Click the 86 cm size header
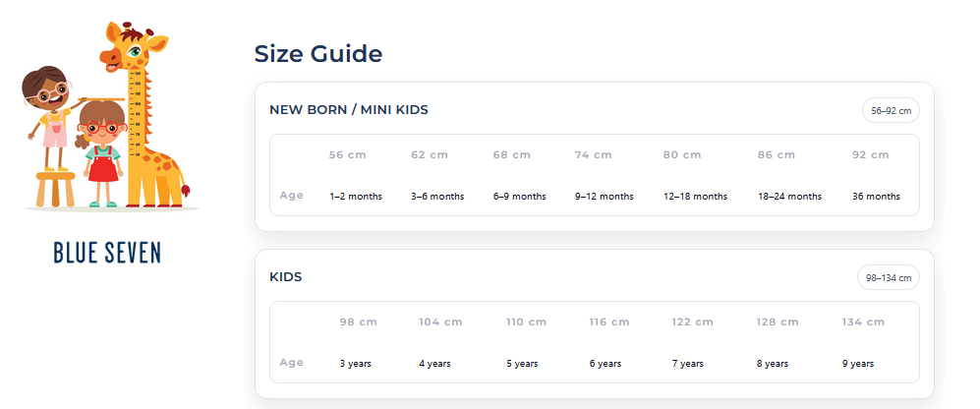The height and width of the screenshot is (409, 980). pyautogui.click(x=777, y=155)
